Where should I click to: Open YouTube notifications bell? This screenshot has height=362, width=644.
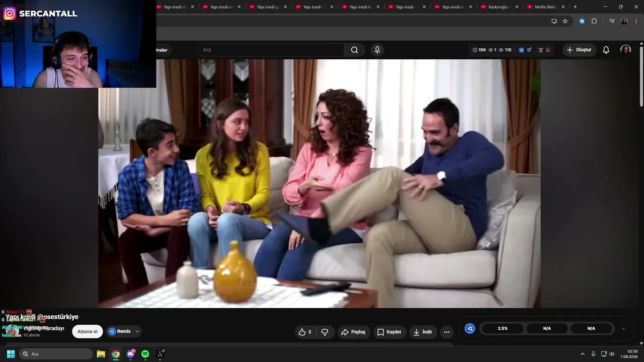click(606, 50)
